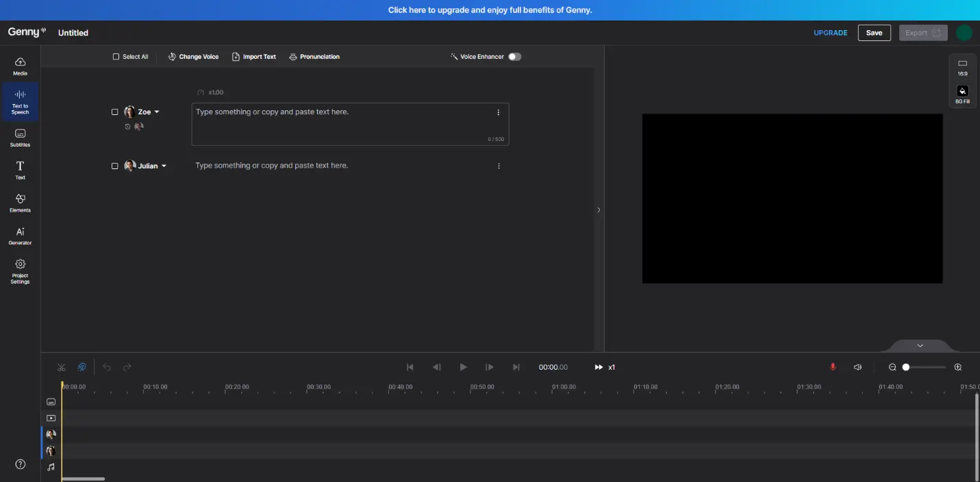Expand the Zoe voice dropdown
This screenshot has width=980, height=482.
pyautogui.click(x=157, y=112)
